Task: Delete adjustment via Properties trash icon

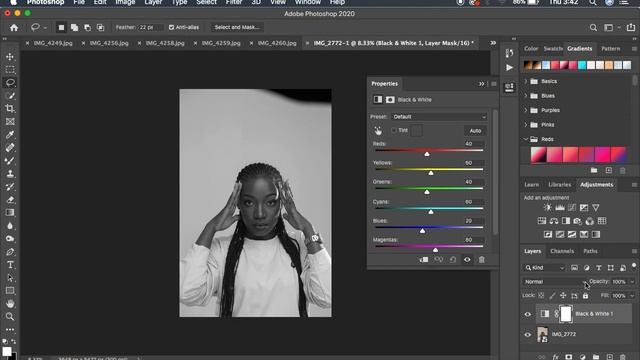Action: pos(482,260)
